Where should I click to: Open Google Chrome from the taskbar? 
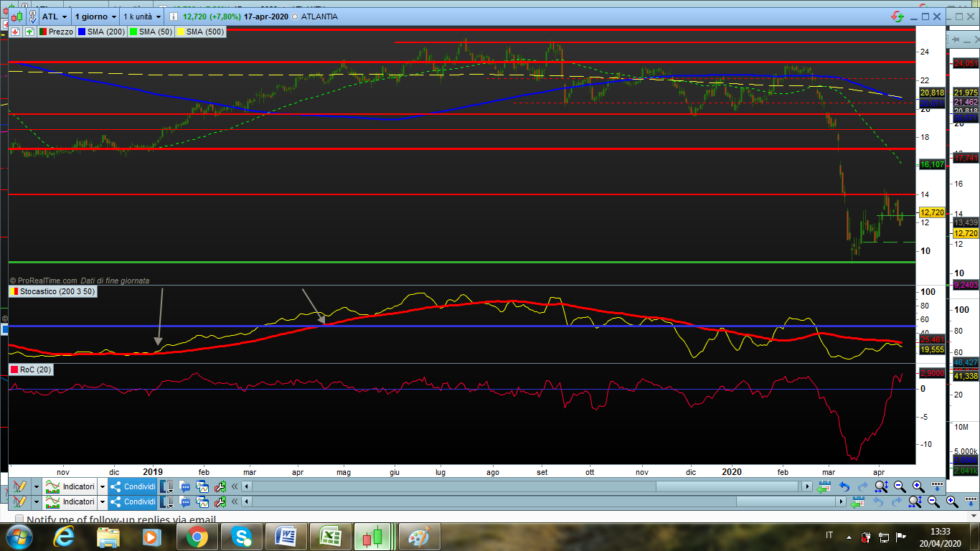tap(196, 537)
